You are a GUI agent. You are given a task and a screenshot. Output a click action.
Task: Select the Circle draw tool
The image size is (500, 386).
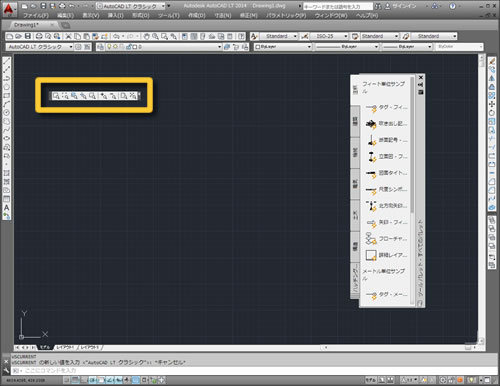tap(6, 113)
